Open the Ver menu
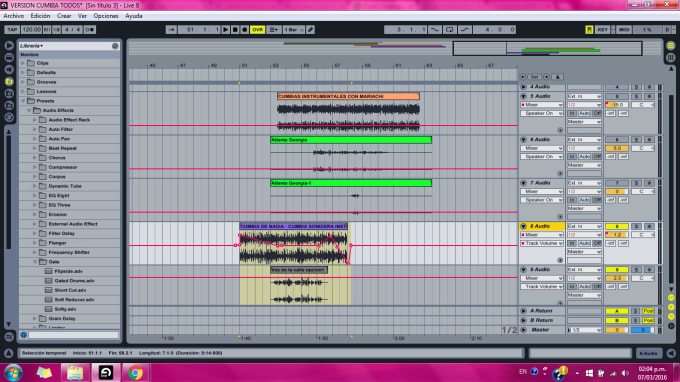 point(82,16)
